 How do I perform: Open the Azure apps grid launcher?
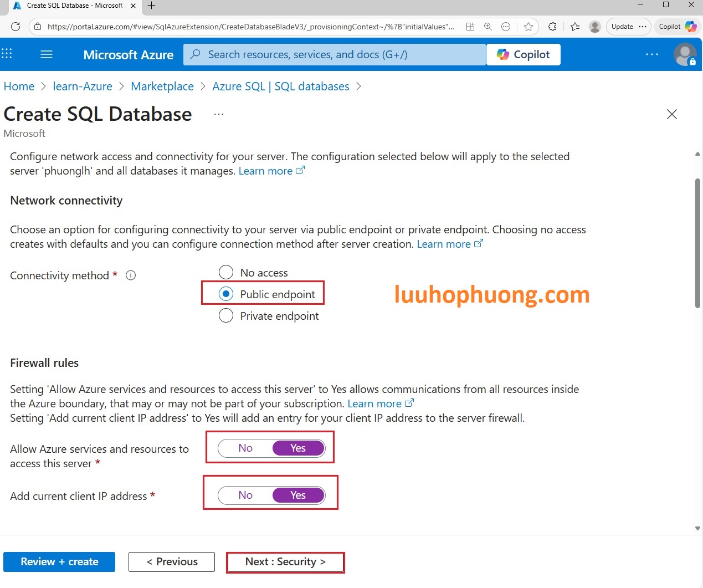click(x=7, y=54)
